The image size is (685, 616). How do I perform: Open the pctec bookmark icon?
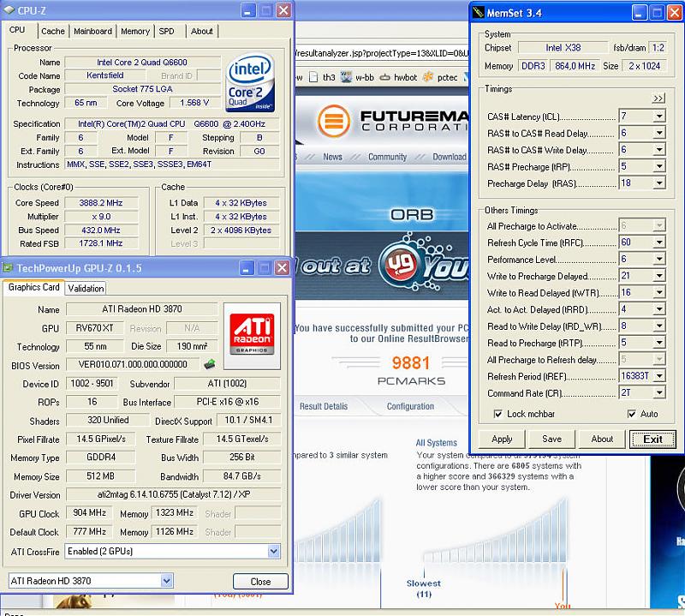428,77
